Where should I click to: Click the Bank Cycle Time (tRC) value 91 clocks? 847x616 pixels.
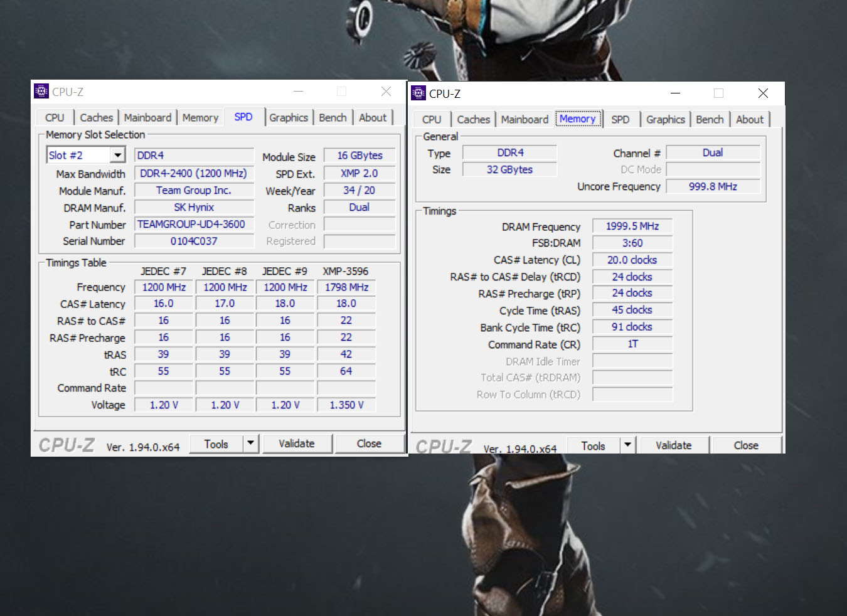tap(632, 327)
